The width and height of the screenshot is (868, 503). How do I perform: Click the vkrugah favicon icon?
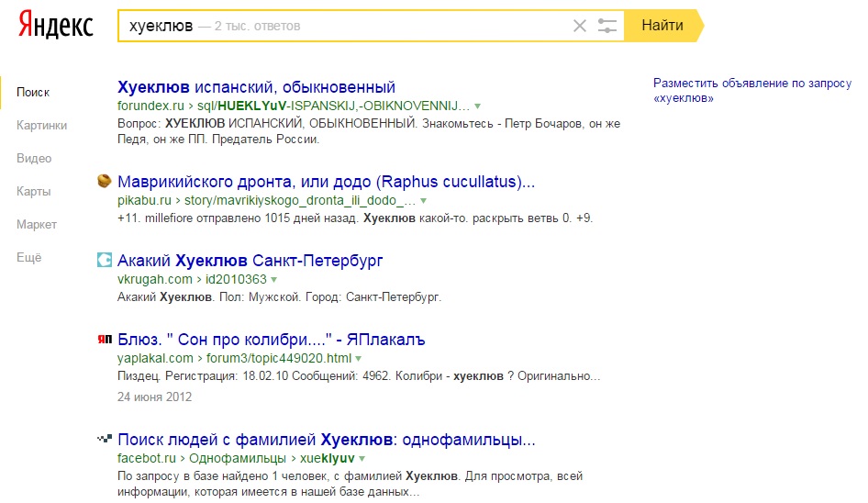point(104,260)
